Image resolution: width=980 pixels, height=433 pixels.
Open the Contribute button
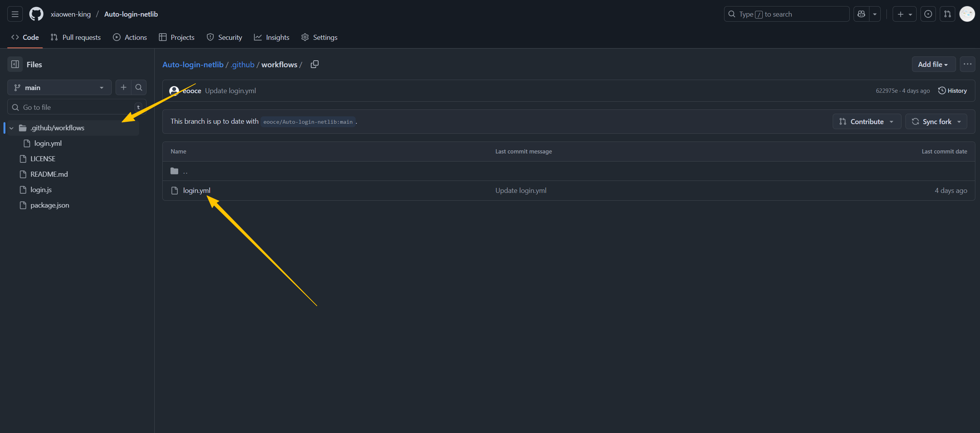click(866, 122)
